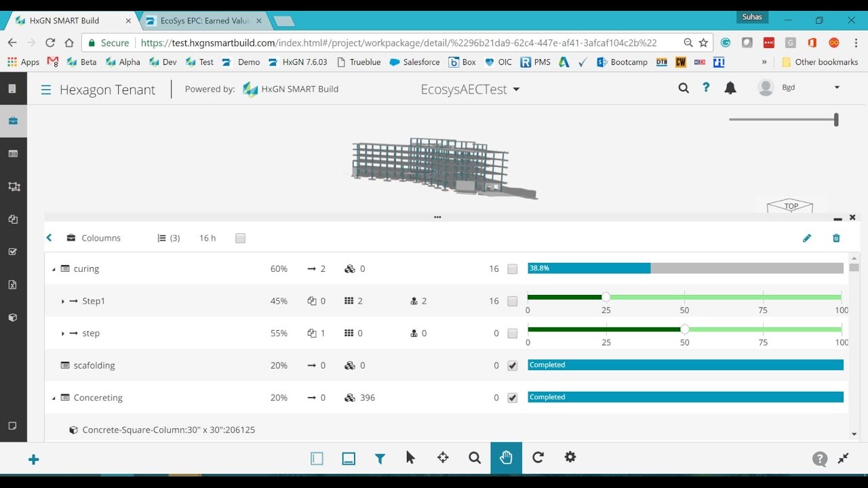Tick the Step1 row checkbox
The image size is (868, 488).
tap(513, 301)
